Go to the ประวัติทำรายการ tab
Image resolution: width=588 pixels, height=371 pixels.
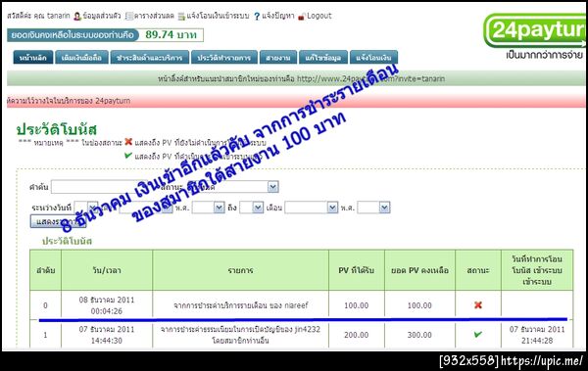[x=224, y=58]
